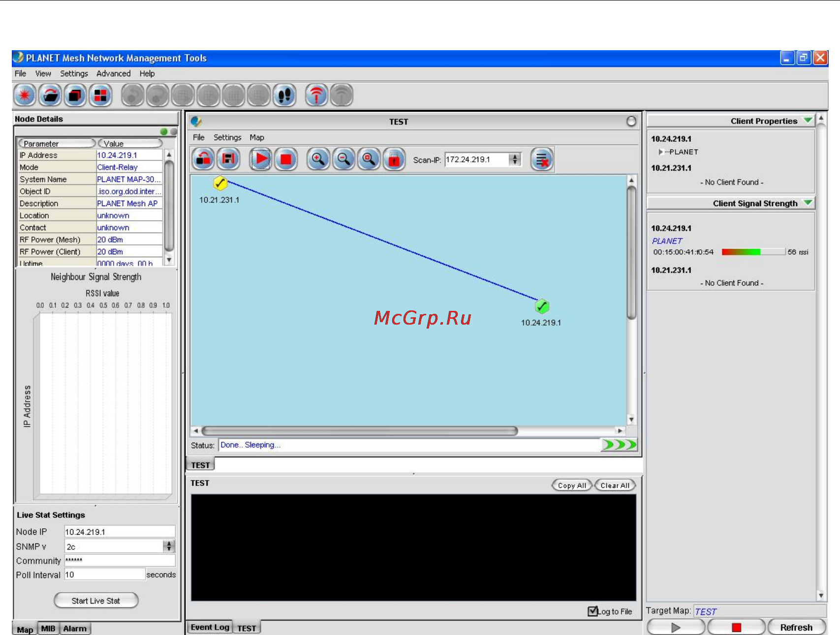Viewport: 840px width, 635px height.
Task: Click the footprints toolbar icon
Action: (284, 95)
